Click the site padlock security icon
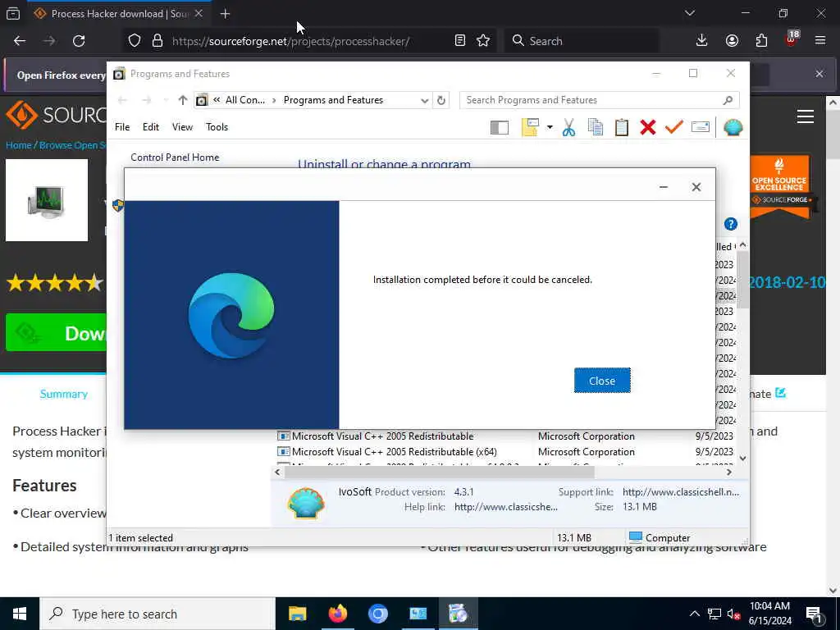840x630 pixels. coord(157,41)
